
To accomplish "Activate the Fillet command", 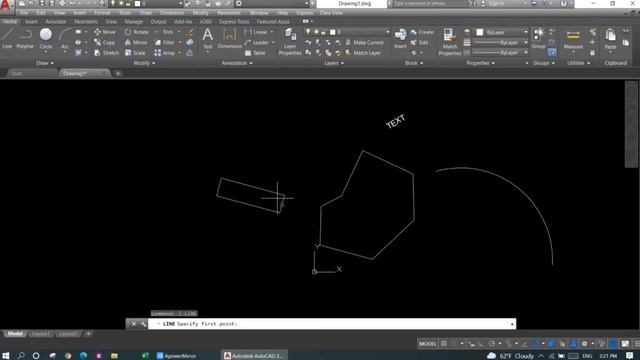I will pyautogui.click(x=165, y=42).
